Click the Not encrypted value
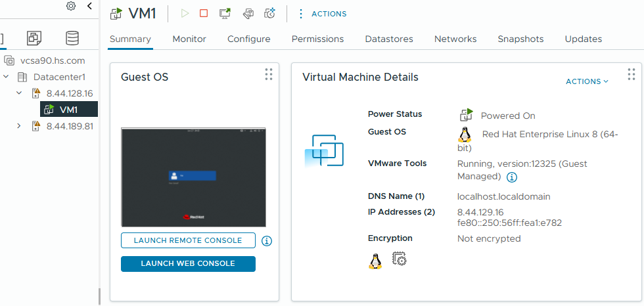Image resolution: width=644 pixels, height=306 pixels. click(x=489, y=239)
